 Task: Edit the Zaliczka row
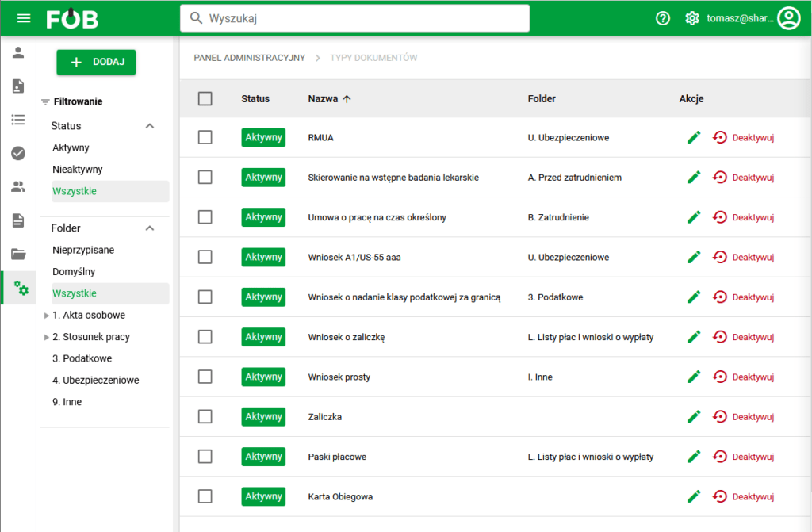(x=694, y=416)
